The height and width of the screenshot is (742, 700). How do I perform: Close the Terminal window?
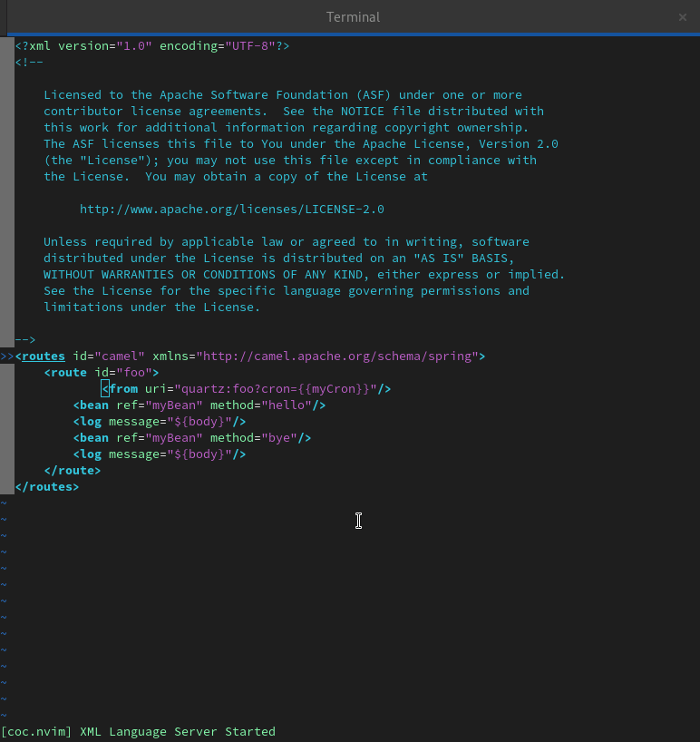[x=683, y=17]
